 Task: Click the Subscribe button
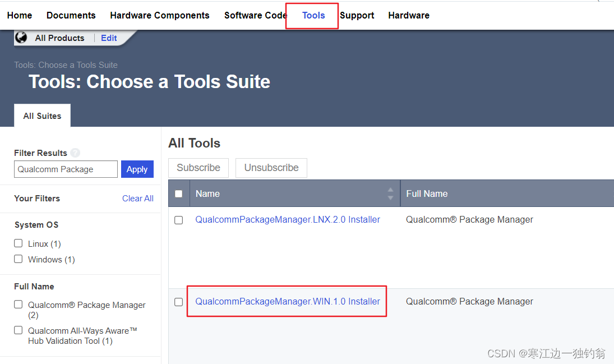click(x=198, y=168)
